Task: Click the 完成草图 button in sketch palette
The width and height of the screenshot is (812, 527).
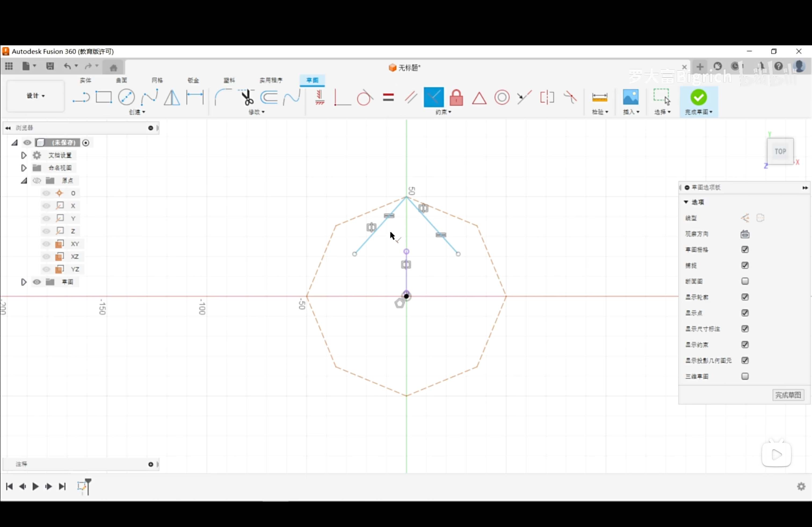Action: pyautogui.click(x=788, y=395)
